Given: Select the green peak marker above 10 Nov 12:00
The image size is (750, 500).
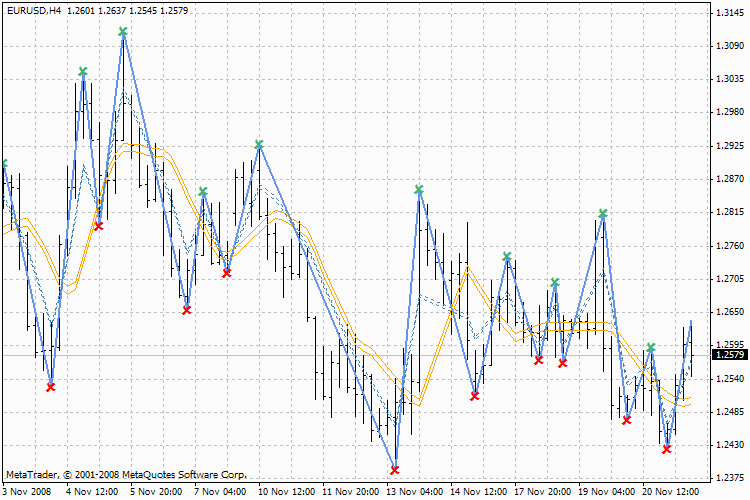Looking at the screenshot, I should pyautogui.click(x=259, y=145).
